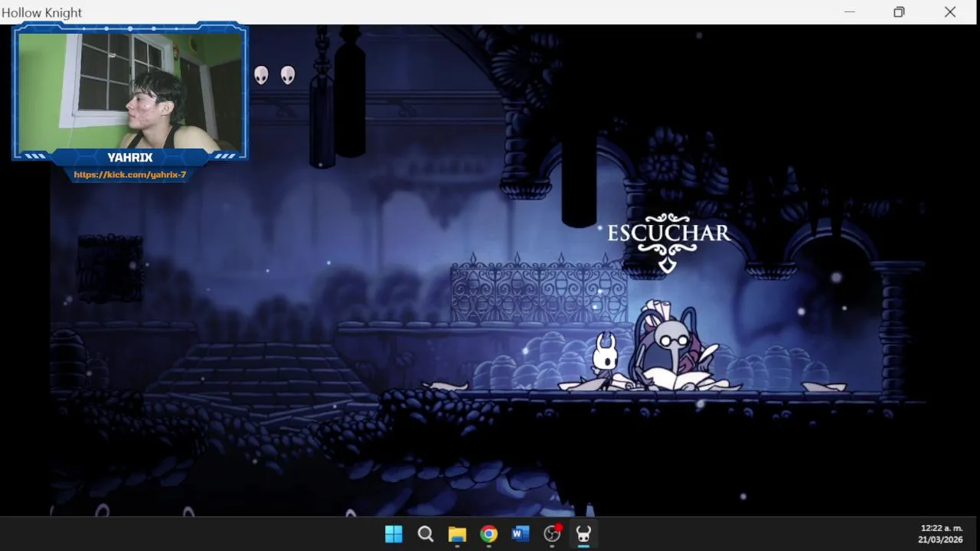
Task: Click the ESCUCHAR listen prompt
Action: click(x=668, y=233)
